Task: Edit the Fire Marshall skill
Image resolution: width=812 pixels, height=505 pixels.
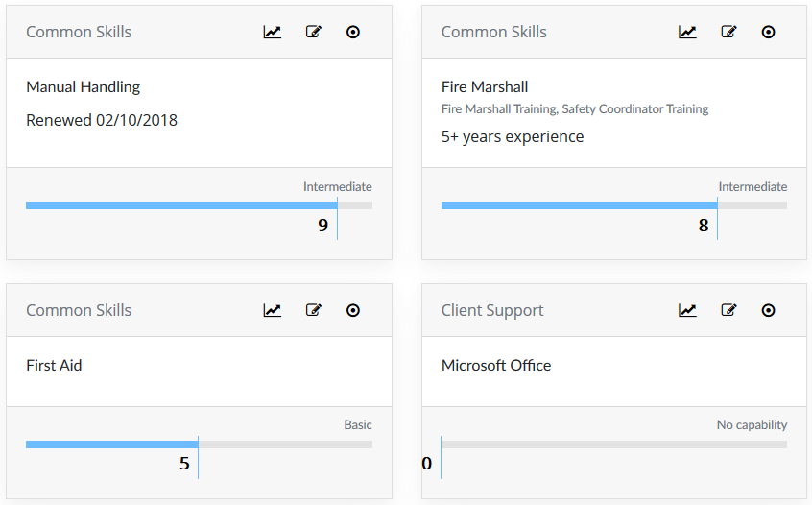Action: 728,32
